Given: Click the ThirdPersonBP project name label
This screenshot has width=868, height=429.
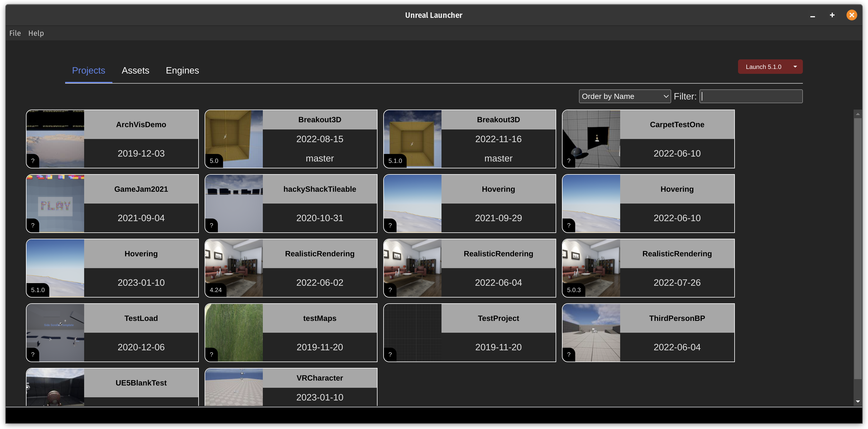Looking at the screenshot, I should point(677,318).
